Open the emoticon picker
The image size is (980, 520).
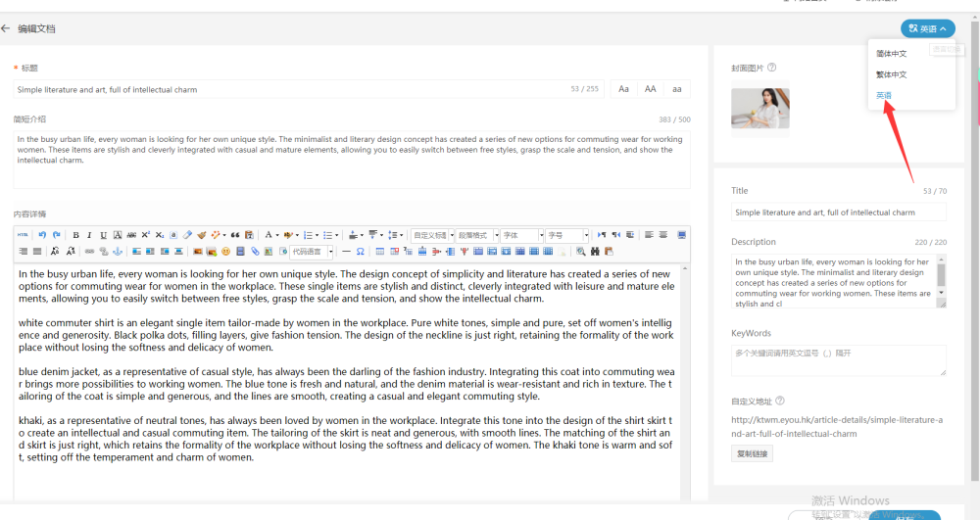click(x=225, y=251)
